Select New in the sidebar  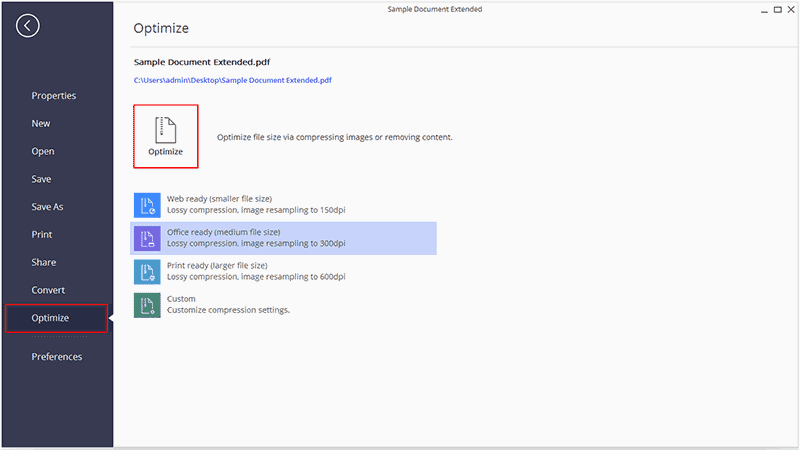point(41,123)
